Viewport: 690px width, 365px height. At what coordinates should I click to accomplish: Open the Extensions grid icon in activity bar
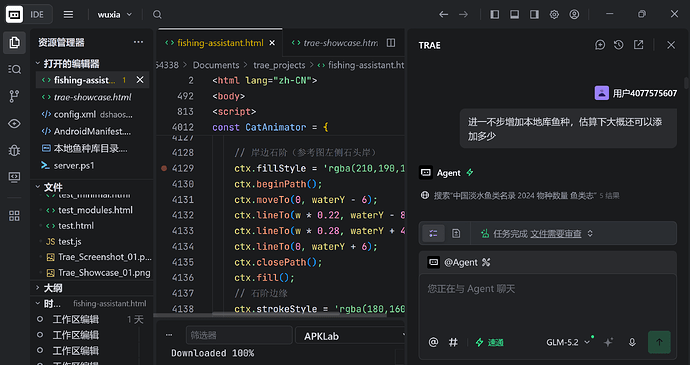[x=15, y=216]
